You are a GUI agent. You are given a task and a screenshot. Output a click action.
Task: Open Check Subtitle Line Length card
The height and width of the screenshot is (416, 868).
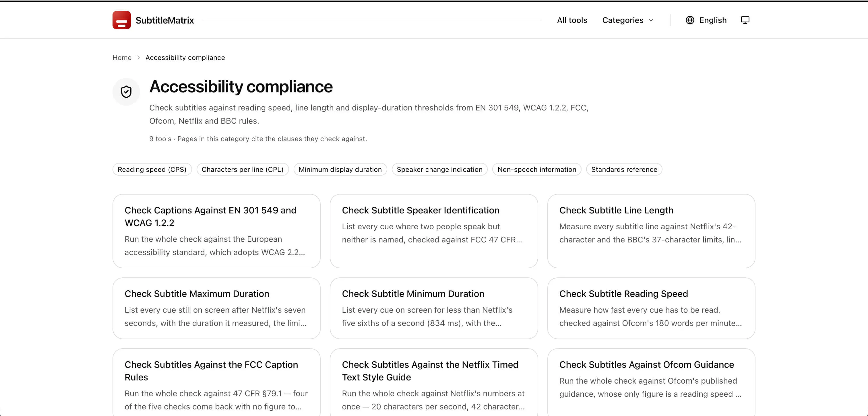pos(651,231)
